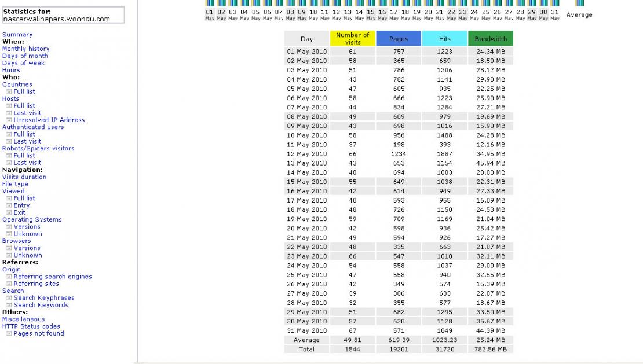The width and height of the screenshot is (643, 364).
Task: Click the icon next to Search Keyphrases
Action: [9, 298]
